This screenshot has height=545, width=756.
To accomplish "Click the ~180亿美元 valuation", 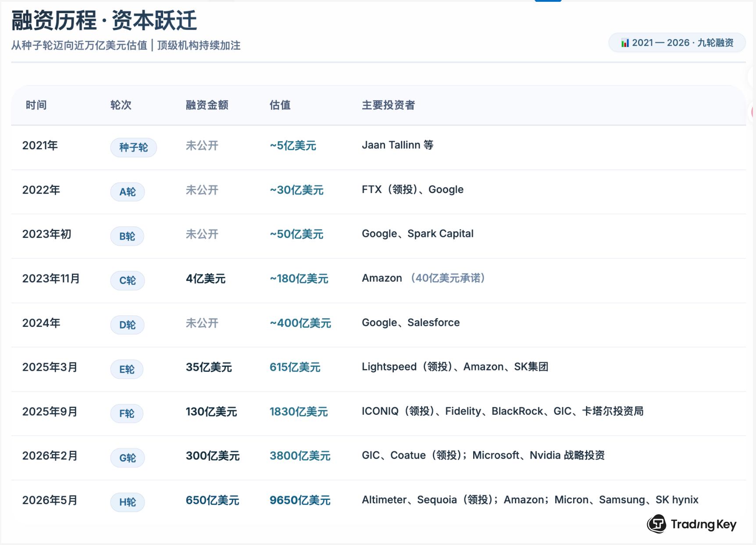I will [299, 278].
